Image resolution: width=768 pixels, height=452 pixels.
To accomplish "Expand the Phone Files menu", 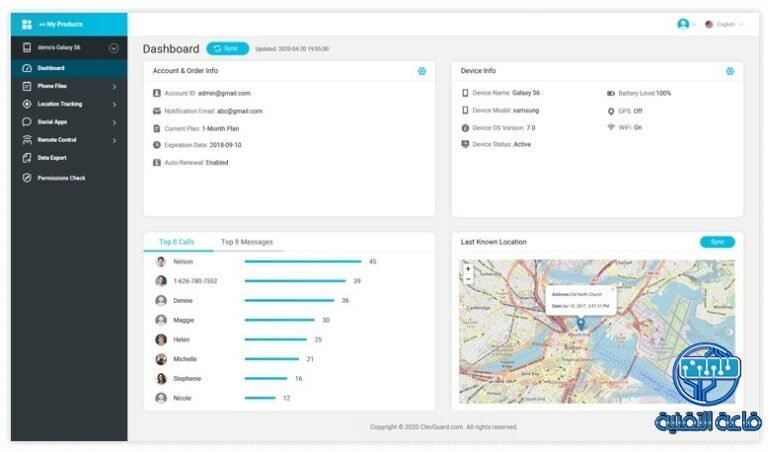I will (x=114, y=87).
